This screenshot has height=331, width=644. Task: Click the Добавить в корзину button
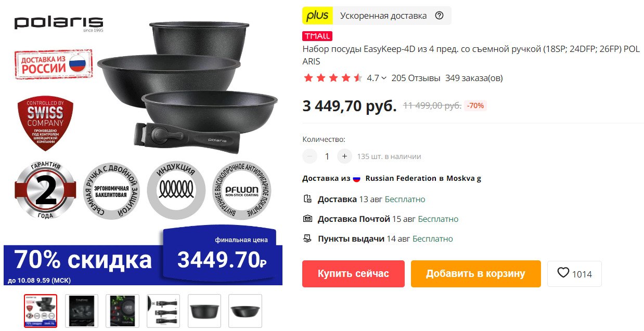pos(476,274)
